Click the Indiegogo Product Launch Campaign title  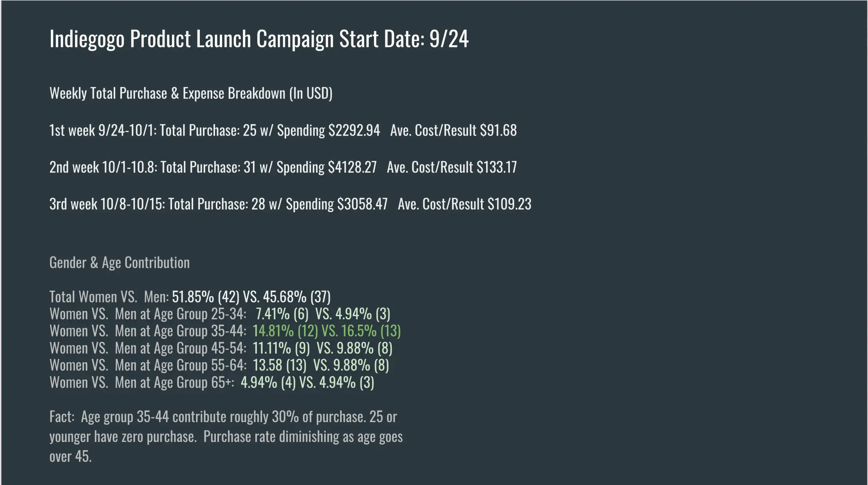tap(259, 39)
